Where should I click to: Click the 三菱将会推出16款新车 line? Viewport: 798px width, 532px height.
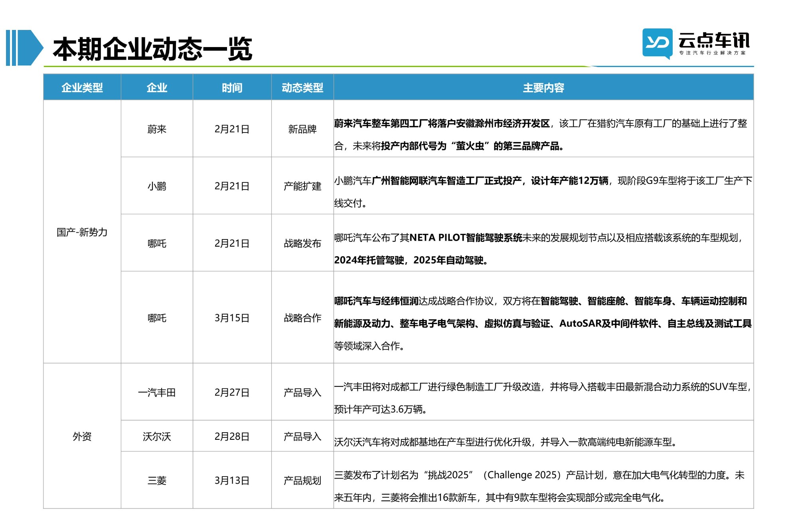(500, 497)
